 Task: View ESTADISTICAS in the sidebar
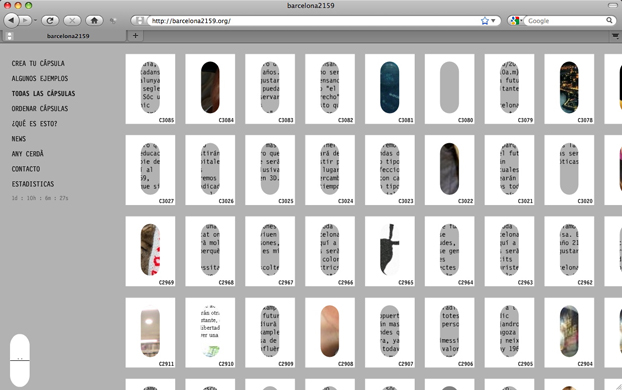pyautogui.click(x=33, y=184)
